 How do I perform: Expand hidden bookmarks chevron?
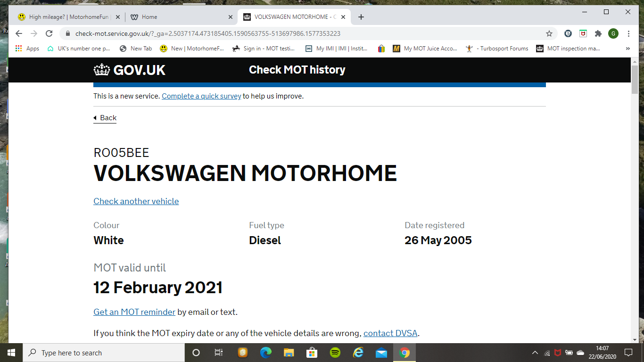point(627,49)
